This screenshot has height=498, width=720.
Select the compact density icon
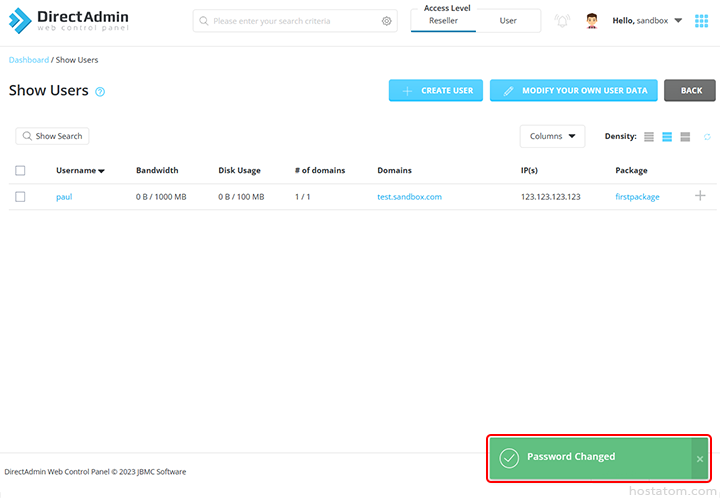649,137
